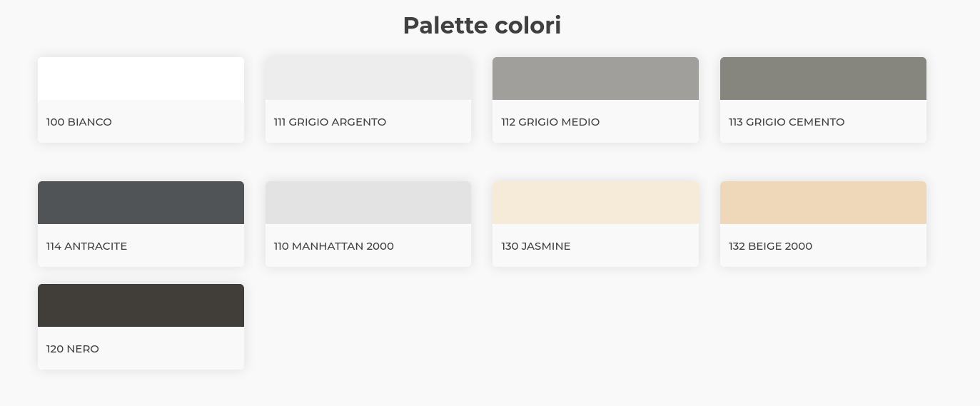Pick the 132 BEIGE 2000 swatch
980x406 pixels.
(823, 203)
